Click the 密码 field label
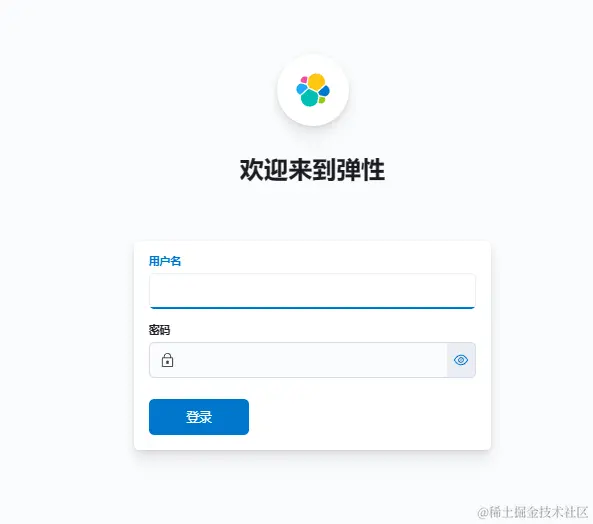Viewport: 593px width, 524px height. pyautogui.click(x=159, y=330)
